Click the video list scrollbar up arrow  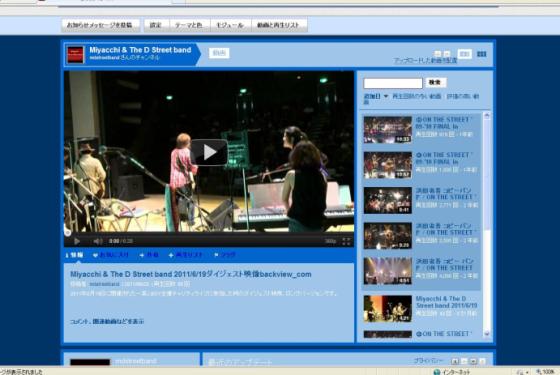point(487,115)
